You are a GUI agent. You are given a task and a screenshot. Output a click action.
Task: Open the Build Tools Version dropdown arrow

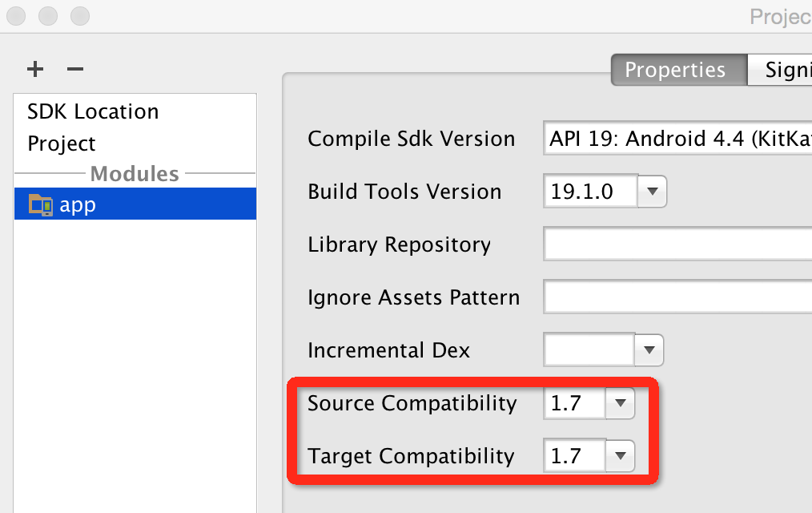coord(652,192)
